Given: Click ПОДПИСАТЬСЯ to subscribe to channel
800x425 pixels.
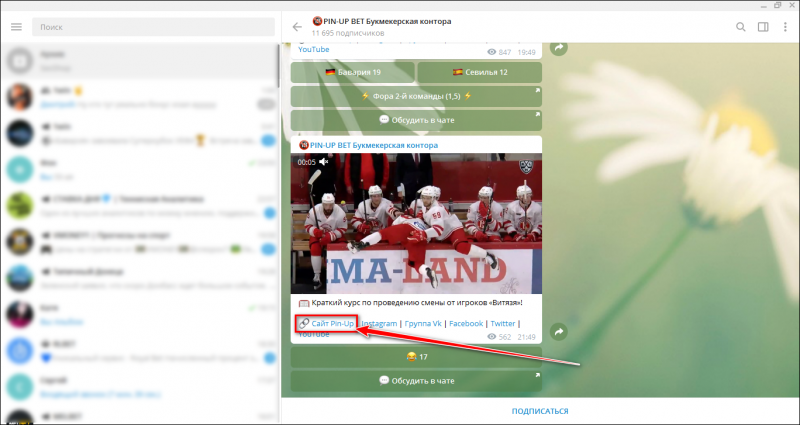Looking at the screenshot, I should tap(540, 411).
